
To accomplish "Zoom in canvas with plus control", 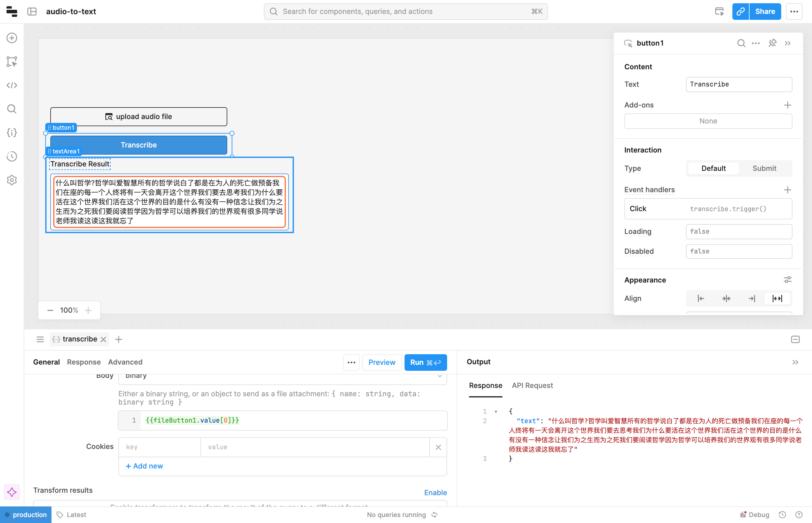I will coord(88,310).
